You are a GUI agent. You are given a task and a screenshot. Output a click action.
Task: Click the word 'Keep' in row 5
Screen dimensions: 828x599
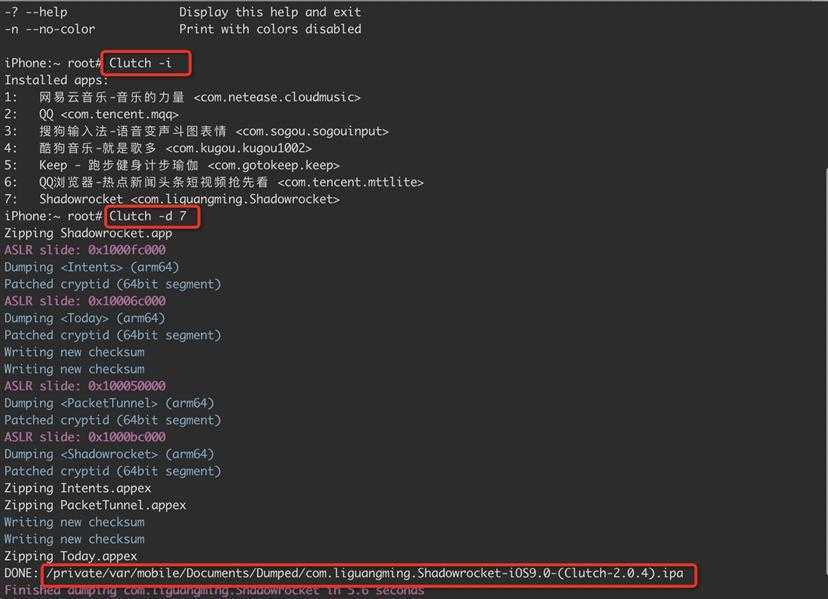(53, 165)
